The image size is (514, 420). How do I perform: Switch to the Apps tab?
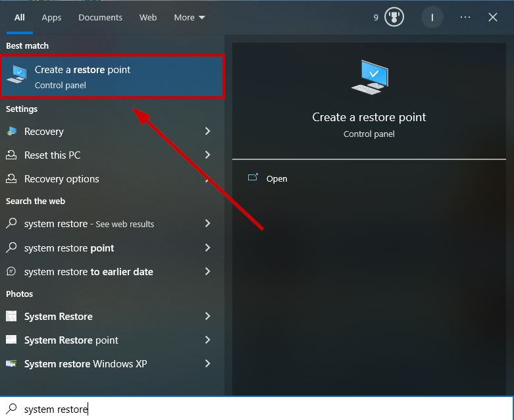coord(51,17)
